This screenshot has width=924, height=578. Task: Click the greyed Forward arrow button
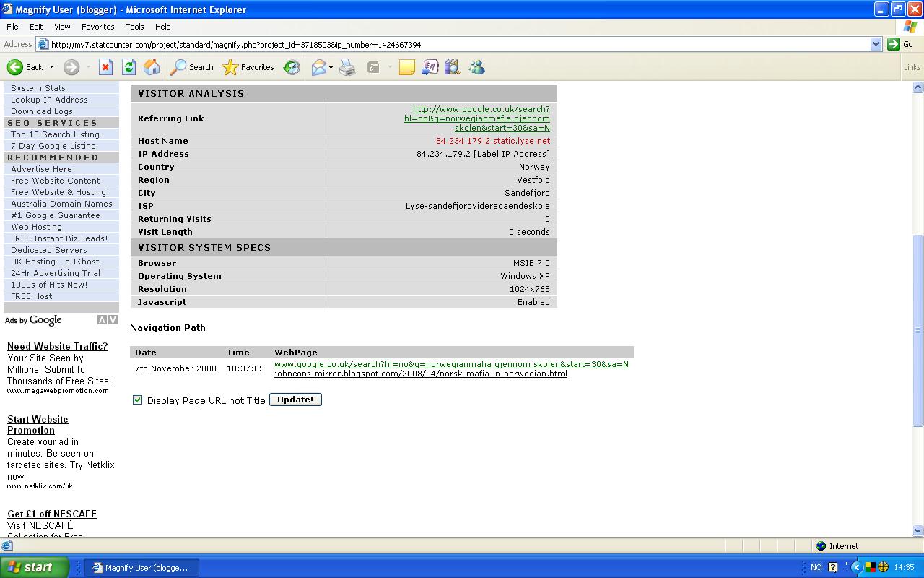pos(71,67)
